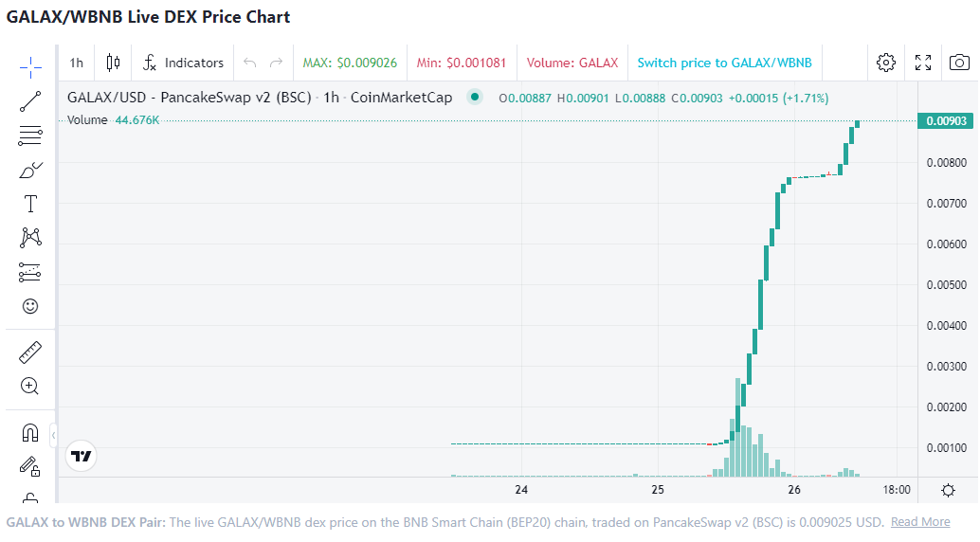Click the zoom in tool
Image resolution: width=980 pixels, height=542 pixels.
(x=30, y=386)
